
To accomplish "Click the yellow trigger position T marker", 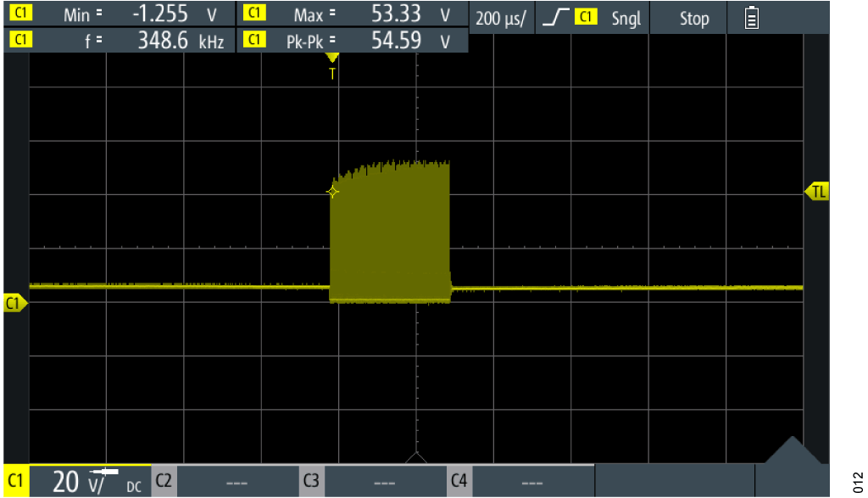I will pyautogui.click(x=332, y=65).
